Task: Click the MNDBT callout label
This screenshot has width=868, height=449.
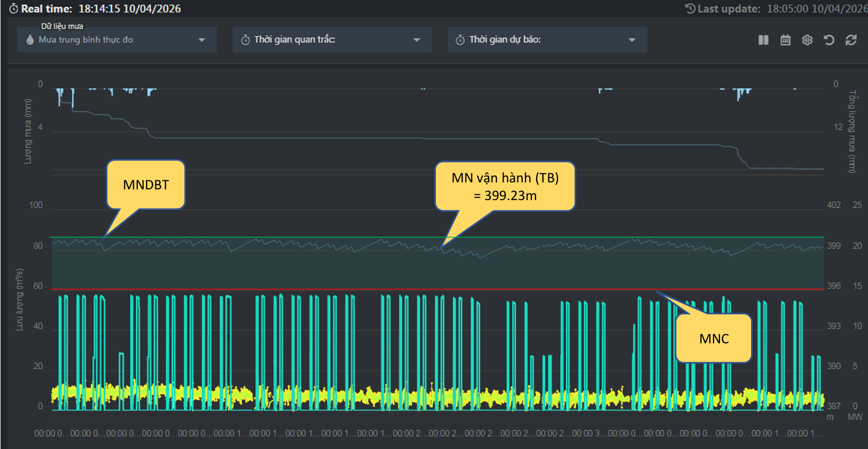Action: point(146,185)
